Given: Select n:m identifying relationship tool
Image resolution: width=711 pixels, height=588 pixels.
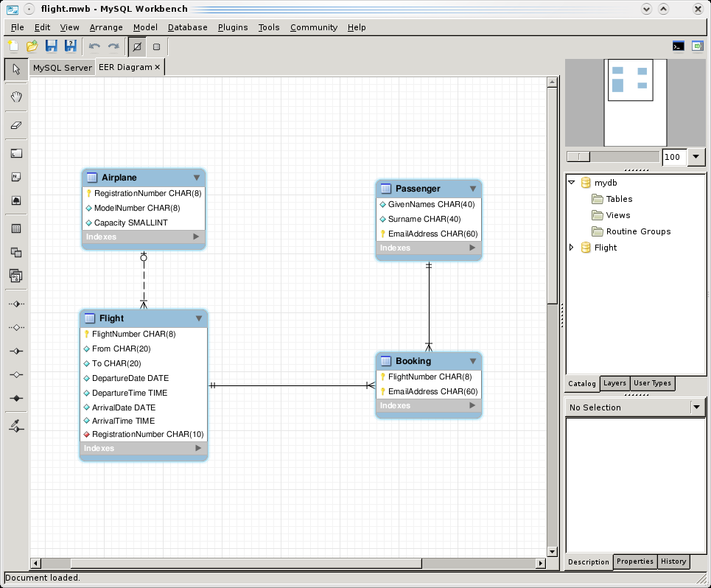Looking at the screenshot, I should click(16, 398).
